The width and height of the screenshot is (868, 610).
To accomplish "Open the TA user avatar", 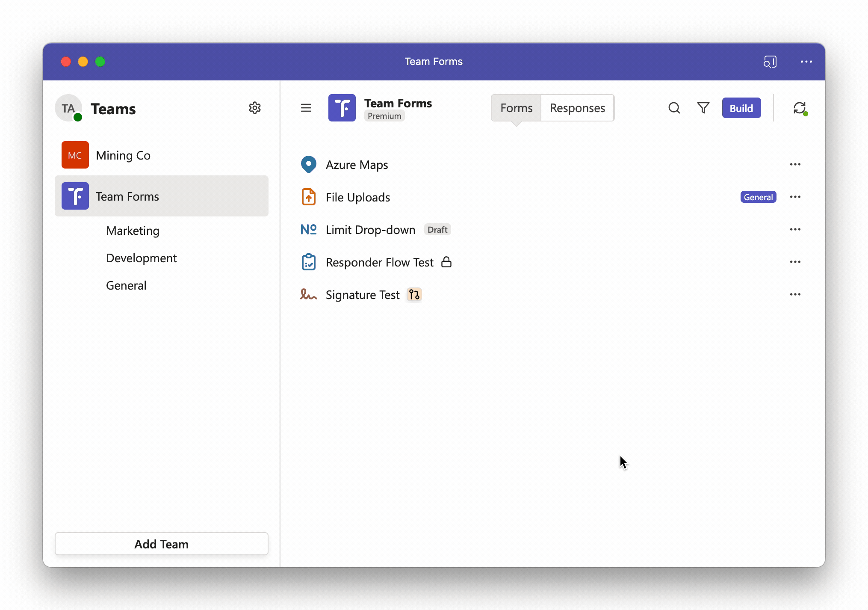I will coord(68,108).
